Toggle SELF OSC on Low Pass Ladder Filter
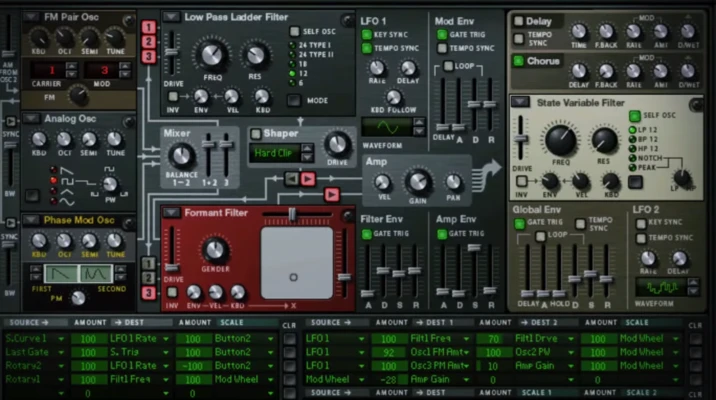Screen dimensions: 716x400 [x=295, y=32]
